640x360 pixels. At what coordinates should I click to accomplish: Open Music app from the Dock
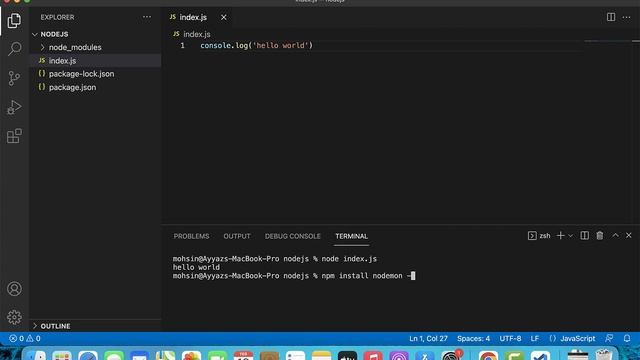point(373,356)
